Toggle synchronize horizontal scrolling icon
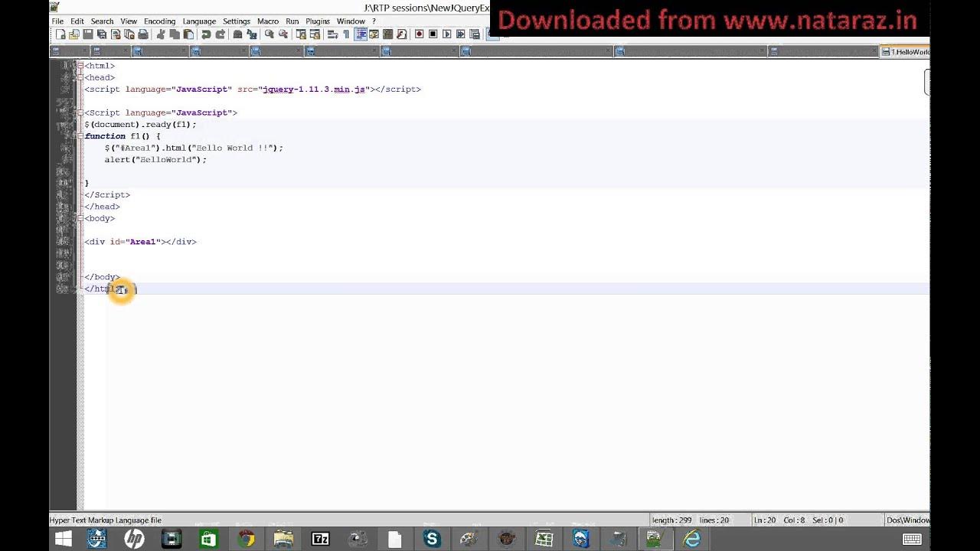This screenshot has height=551, width=980. (x=315, y=34)
